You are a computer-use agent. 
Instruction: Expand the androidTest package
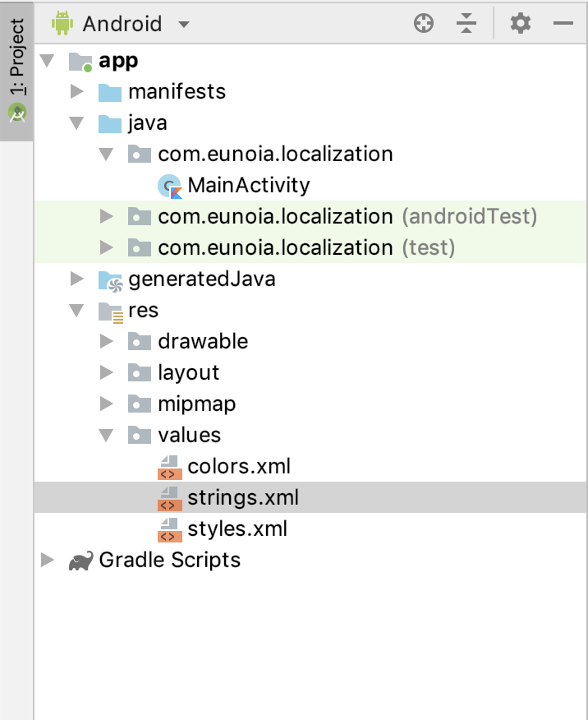coord(107,216)
